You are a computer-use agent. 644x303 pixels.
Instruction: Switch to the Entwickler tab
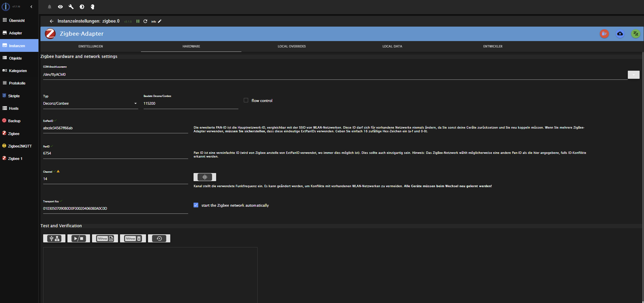point(493,46)
